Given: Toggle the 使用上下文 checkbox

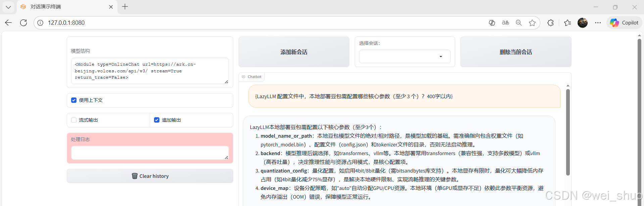Looking at the screenshot, I should pyautogui.click(x=74, y=100).
